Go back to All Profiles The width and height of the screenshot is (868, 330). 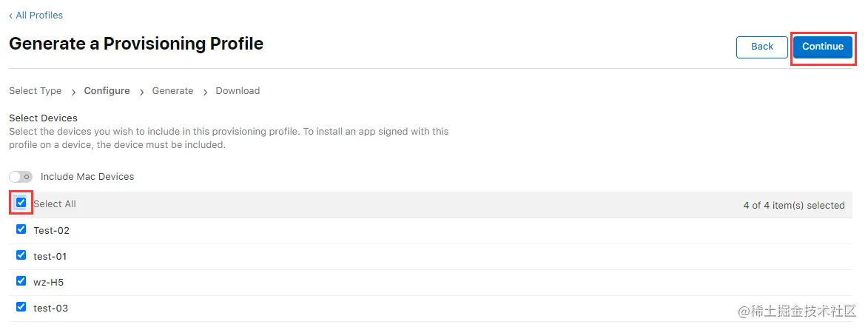click(x=36, y=16)
